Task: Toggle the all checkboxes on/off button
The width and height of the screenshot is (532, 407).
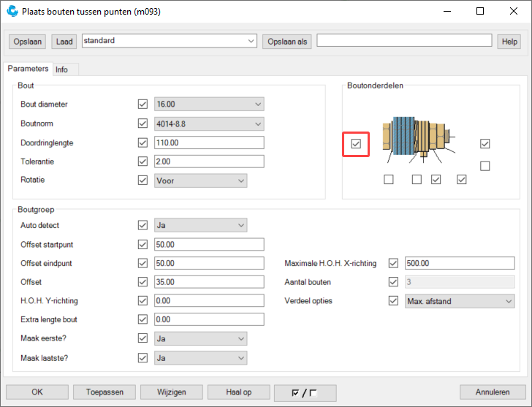Action: 304,392
